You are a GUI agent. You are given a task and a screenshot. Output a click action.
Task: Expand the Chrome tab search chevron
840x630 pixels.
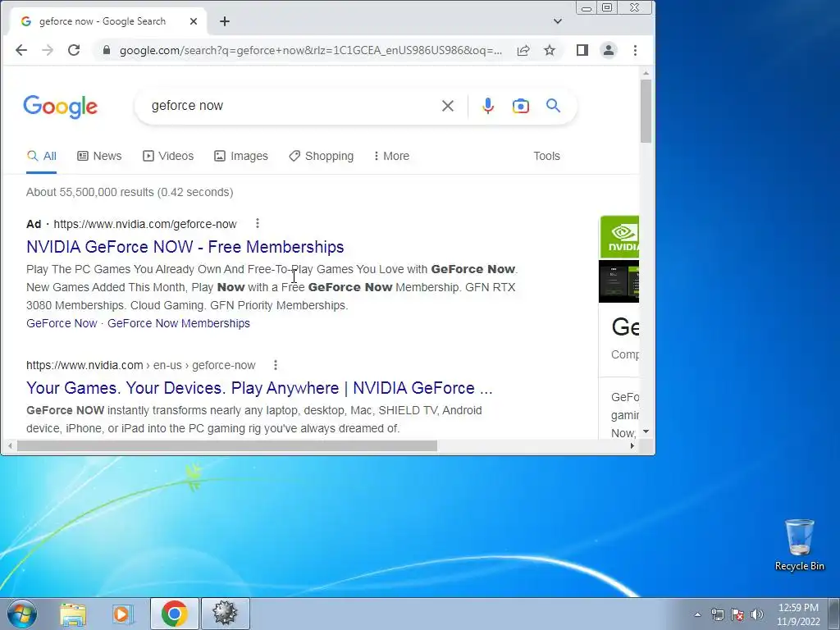[558, 21]
